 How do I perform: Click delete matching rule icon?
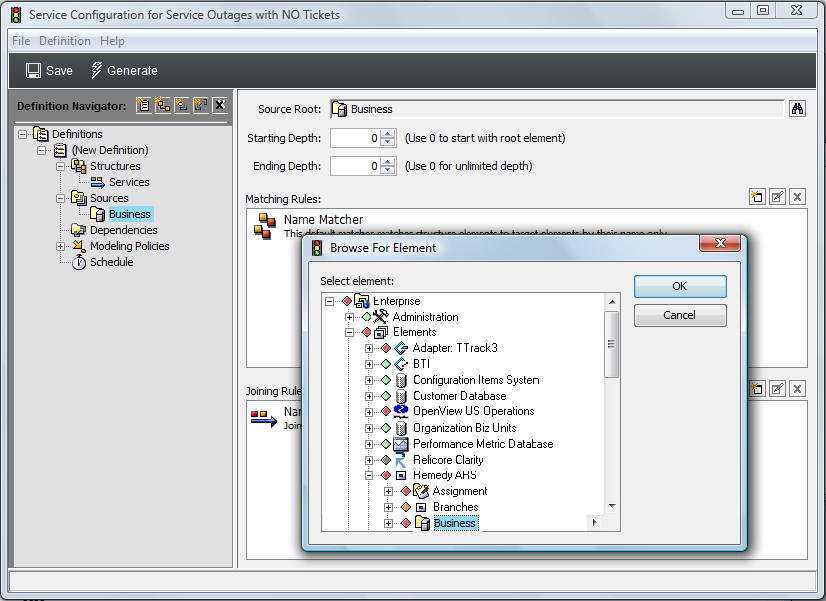click(797, 197)
